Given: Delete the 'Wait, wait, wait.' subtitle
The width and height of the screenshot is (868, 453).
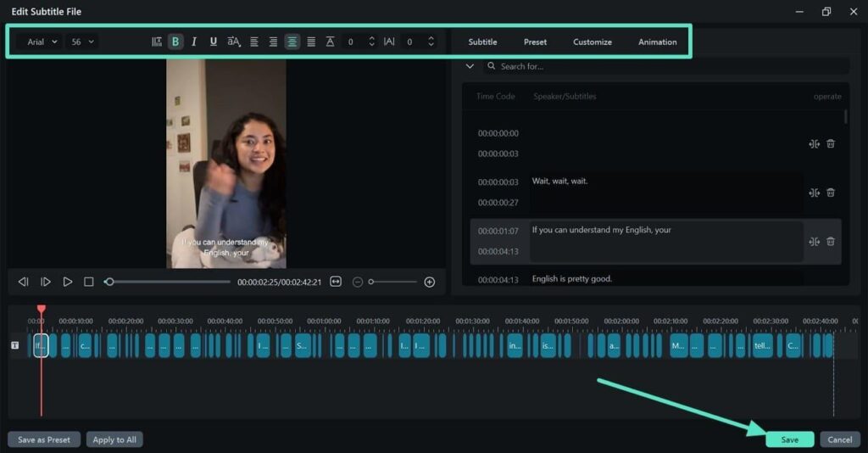Looking at the screenshot, I should 831,193.
